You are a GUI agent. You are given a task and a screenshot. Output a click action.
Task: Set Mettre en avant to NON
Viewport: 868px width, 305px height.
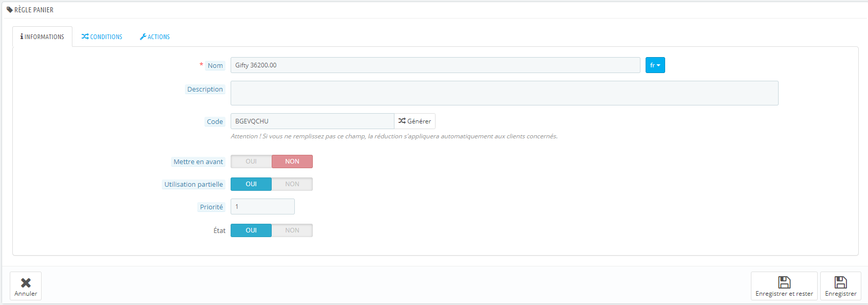[x=292, y=162]
